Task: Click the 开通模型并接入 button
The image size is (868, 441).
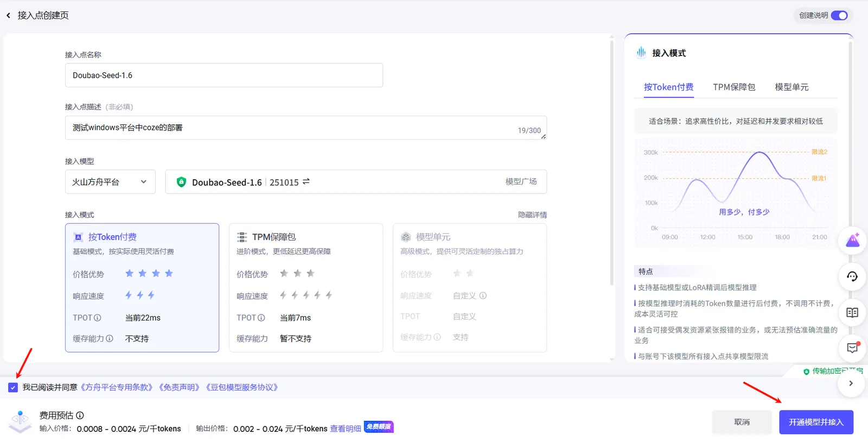Action: pyautogui.click(x=816, y=422)
